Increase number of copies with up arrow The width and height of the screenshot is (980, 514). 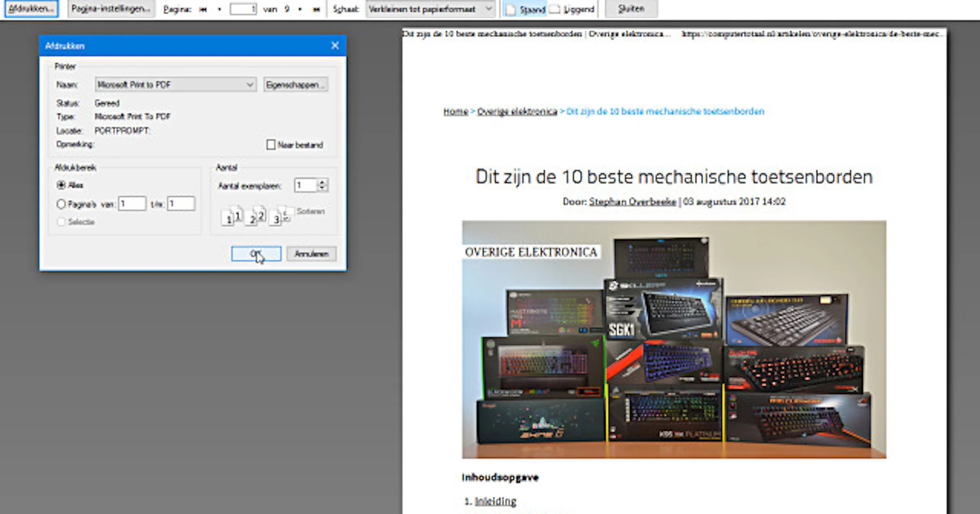pyautogui.click(x=323, y=182)
